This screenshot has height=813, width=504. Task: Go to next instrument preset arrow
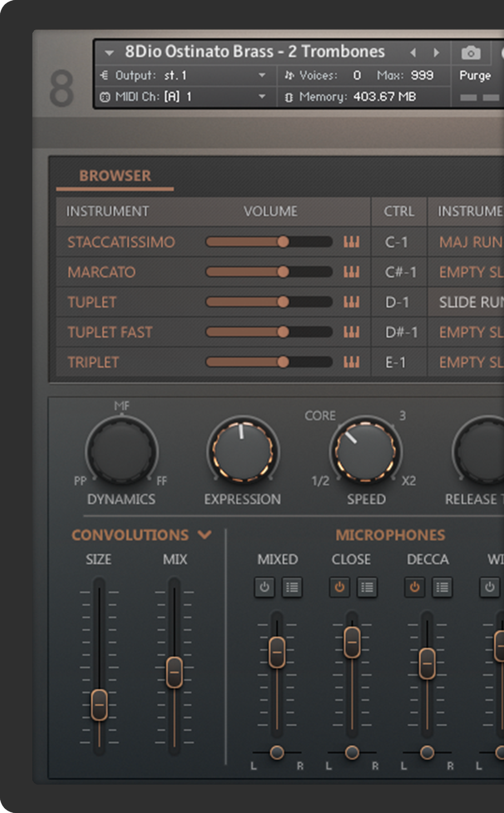[437, 53]
